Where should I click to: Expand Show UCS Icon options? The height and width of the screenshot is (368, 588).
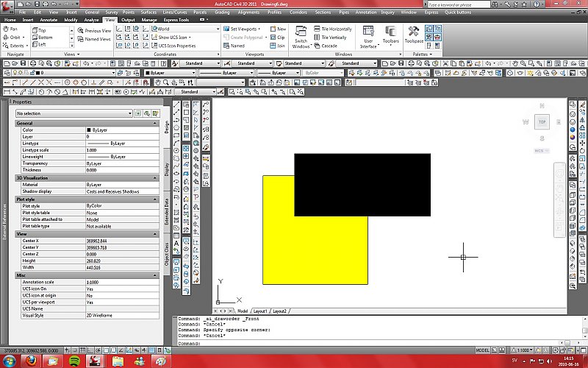pos(171,38)
